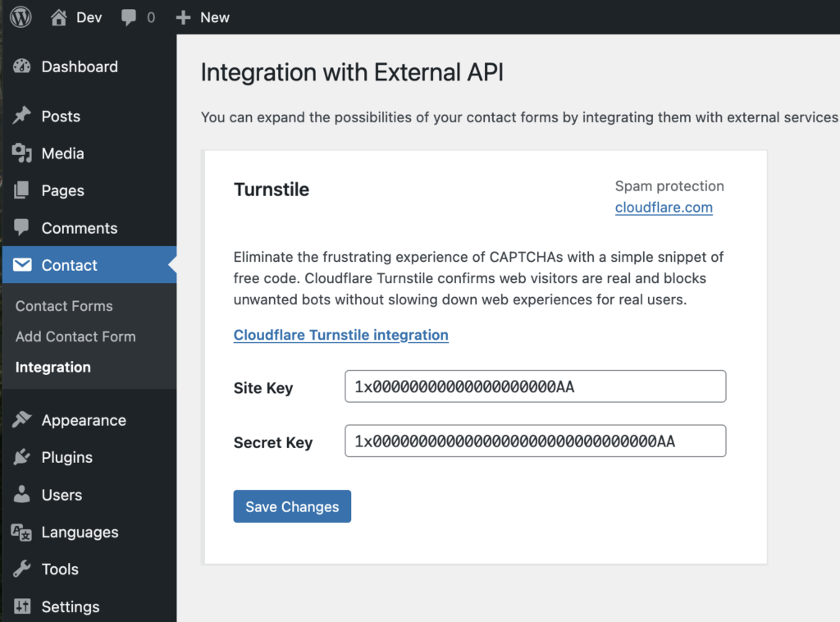Open the Dashboard via its gauge icon
This screenshot has width=840, height=622.
click(22, 66)
